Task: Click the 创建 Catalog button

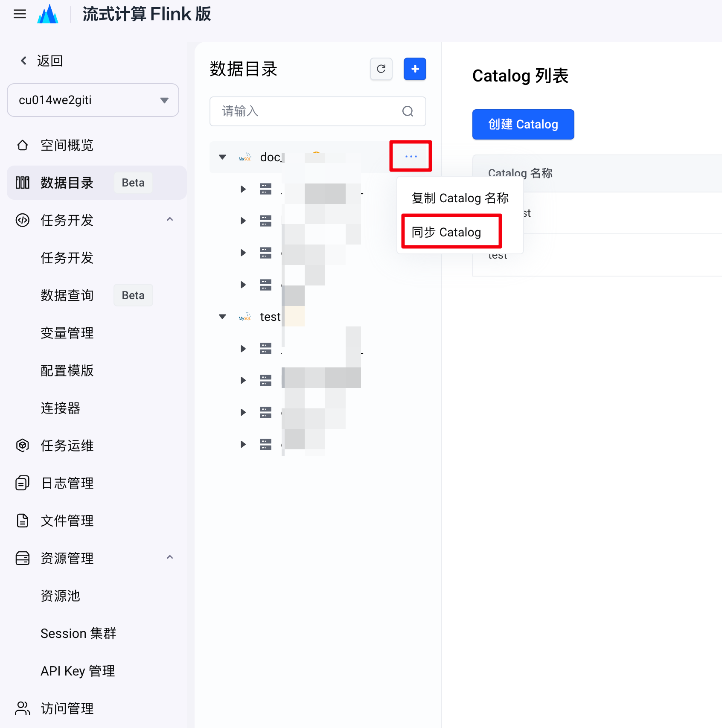Action: (x=523, y=125)
